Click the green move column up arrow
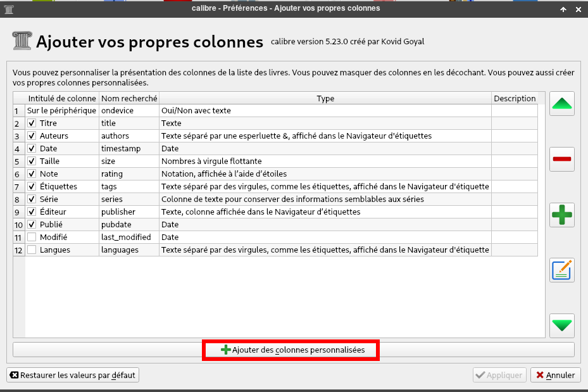Screen dimensions: 588x392 coord(562,103)
